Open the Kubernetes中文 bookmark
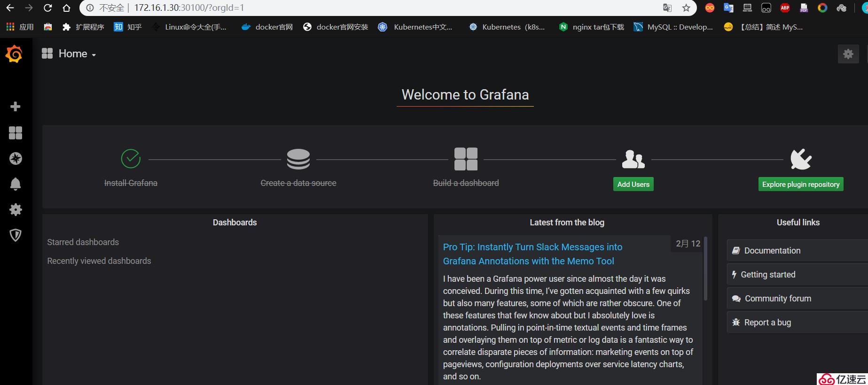This screenshot has height=385, width=868. (x=415, y=27)
